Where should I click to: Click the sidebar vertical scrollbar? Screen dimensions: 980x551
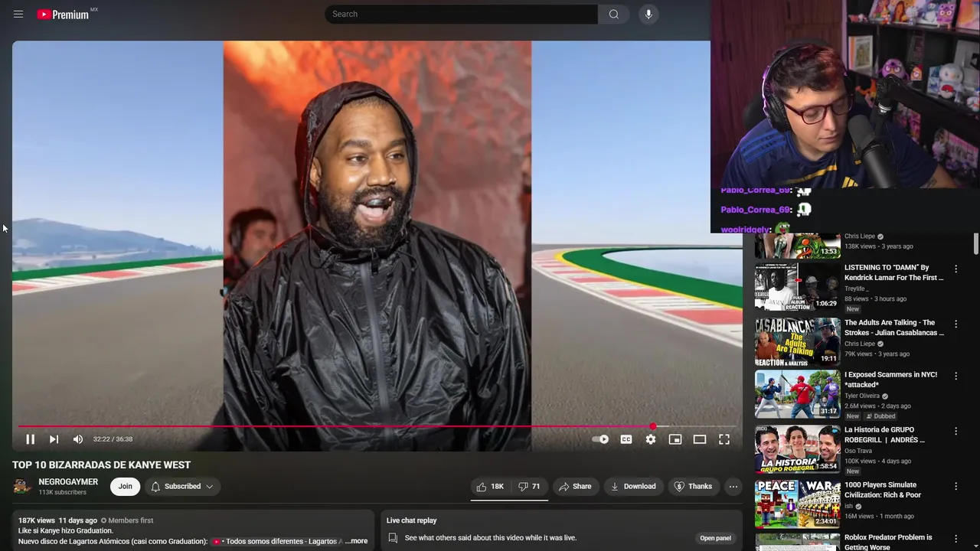point(975,243)
